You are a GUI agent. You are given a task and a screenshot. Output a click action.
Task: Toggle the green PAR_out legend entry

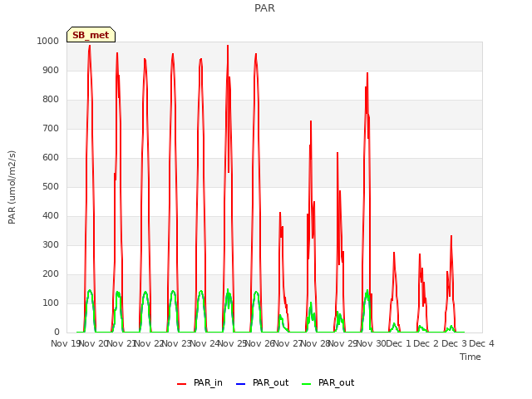(328, 382)
